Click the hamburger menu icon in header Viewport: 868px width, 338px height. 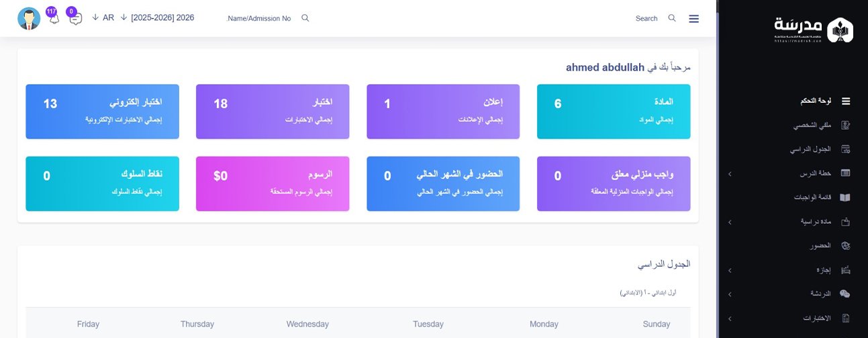click(x=693, y=19)
